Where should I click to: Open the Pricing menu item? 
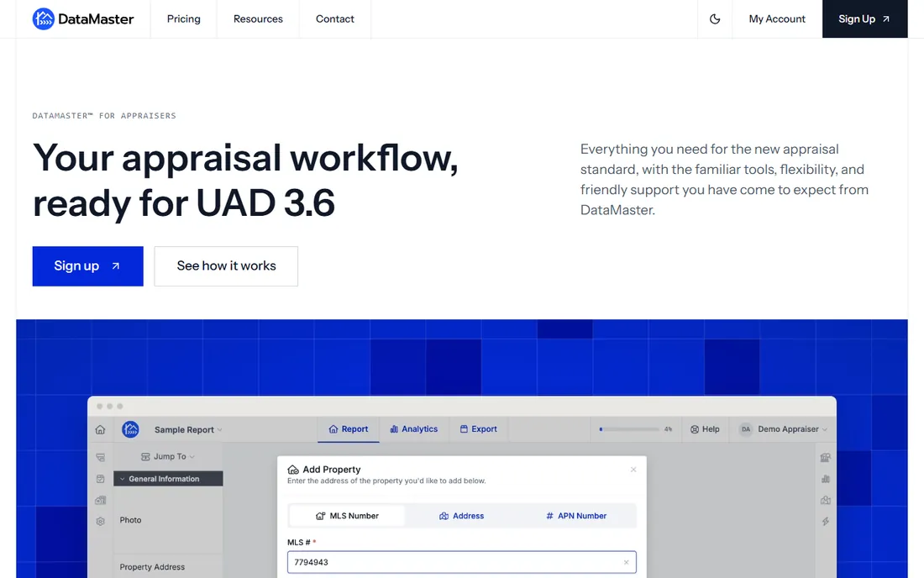point(183,18)
